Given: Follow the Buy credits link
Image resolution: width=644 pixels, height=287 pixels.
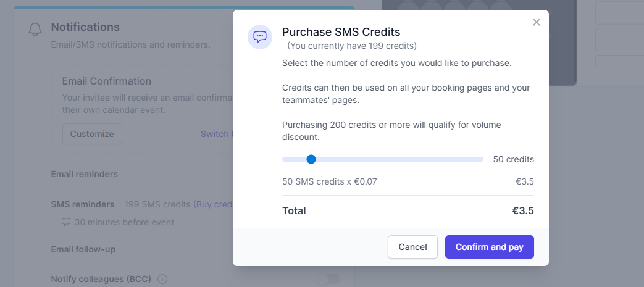Looking at the screenshot, I should coord(213,204).
